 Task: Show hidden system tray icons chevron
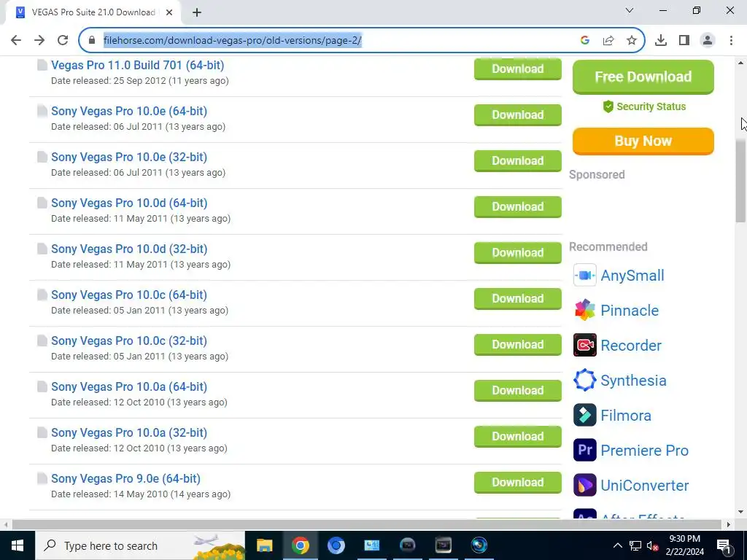(x=617, y=545)
